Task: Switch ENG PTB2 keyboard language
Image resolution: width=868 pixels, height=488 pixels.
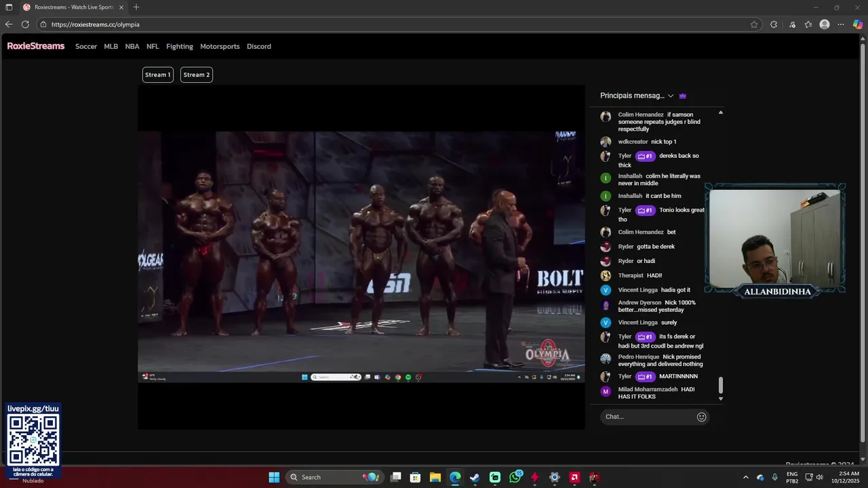Action: (792, 477)
